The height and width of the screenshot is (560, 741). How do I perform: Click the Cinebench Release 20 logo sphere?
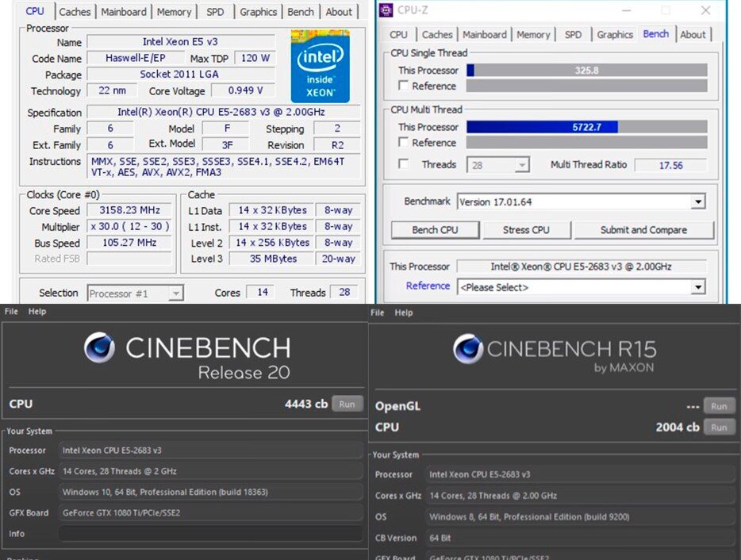pyautogui.click(x=99, y=347)
